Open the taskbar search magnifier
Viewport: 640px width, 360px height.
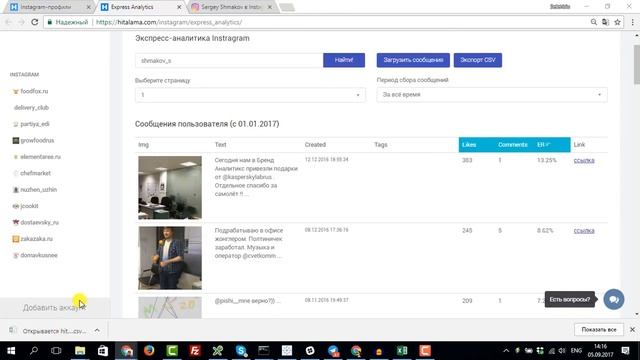pos(34,351)
